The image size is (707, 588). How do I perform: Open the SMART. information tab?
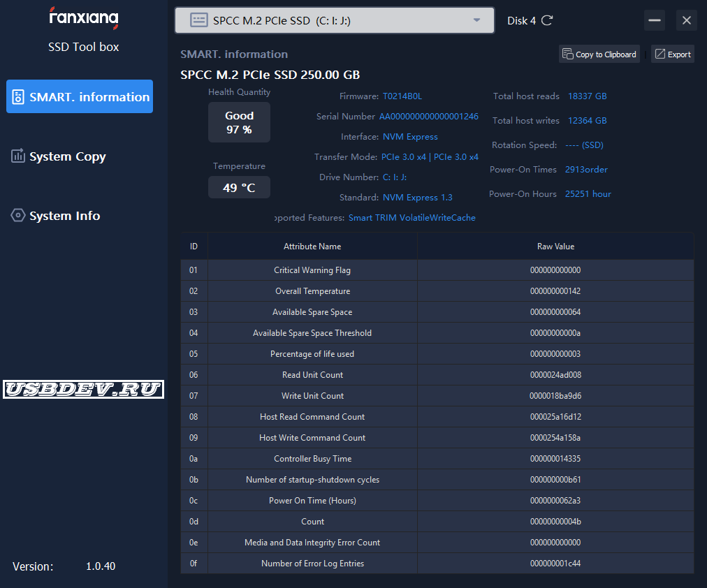80,96
